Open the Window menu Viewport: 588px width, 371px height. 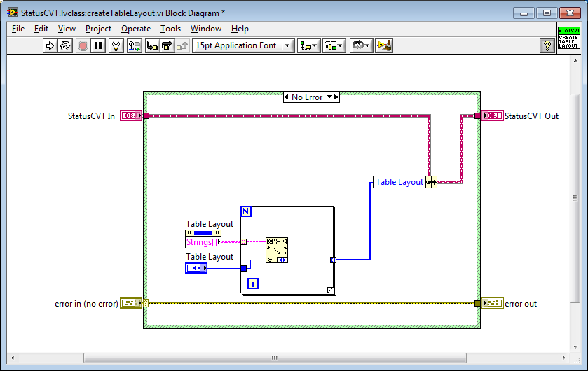[206, 29]
